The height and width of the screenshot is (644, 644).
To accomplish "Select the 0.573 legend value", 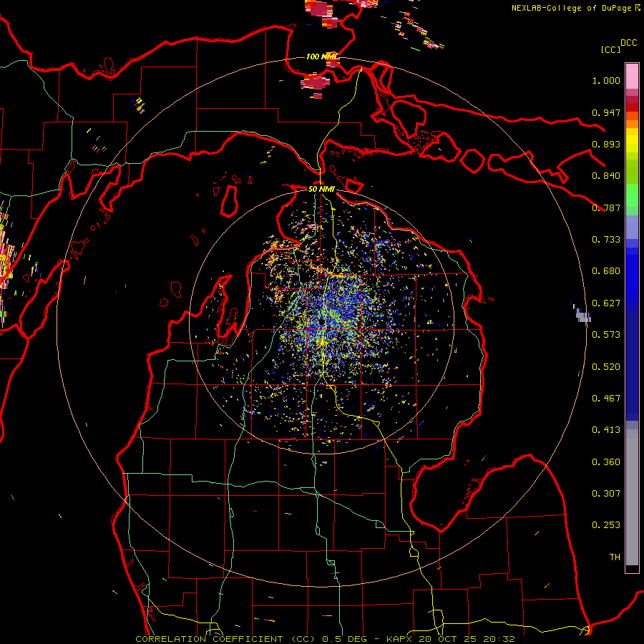I will click(606, 335).
